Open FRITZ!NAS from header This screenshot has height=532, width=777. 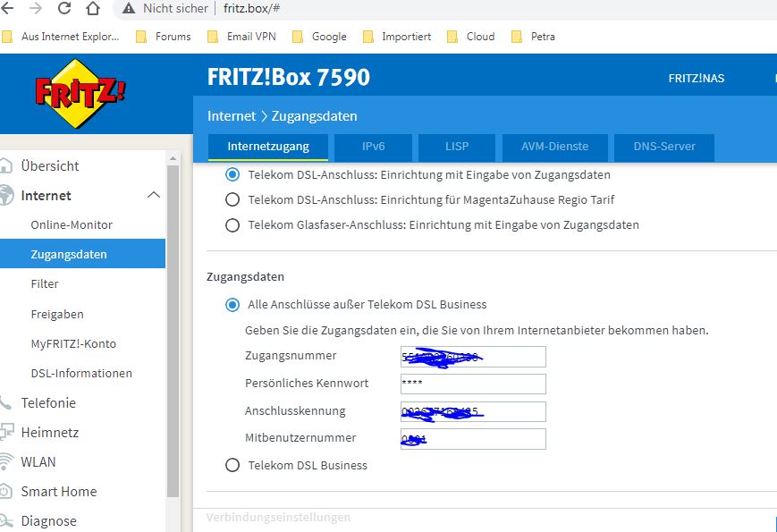(697, 79)
